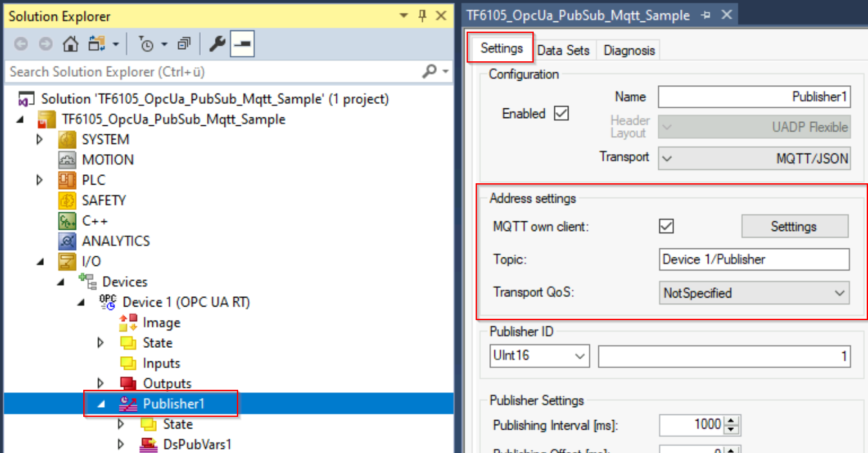Image resolution: width=868 pixels, height=453 pixels.
Task: Toggle the MQTT own client checkbox
Action: pyautogui.click(x=667, y=226)
